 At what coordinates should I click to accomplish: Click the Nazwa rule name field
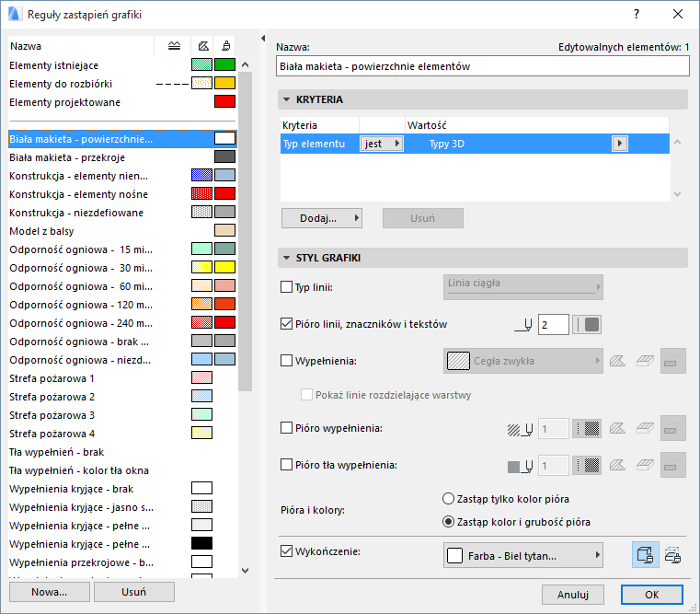click(x=483, y=66)
